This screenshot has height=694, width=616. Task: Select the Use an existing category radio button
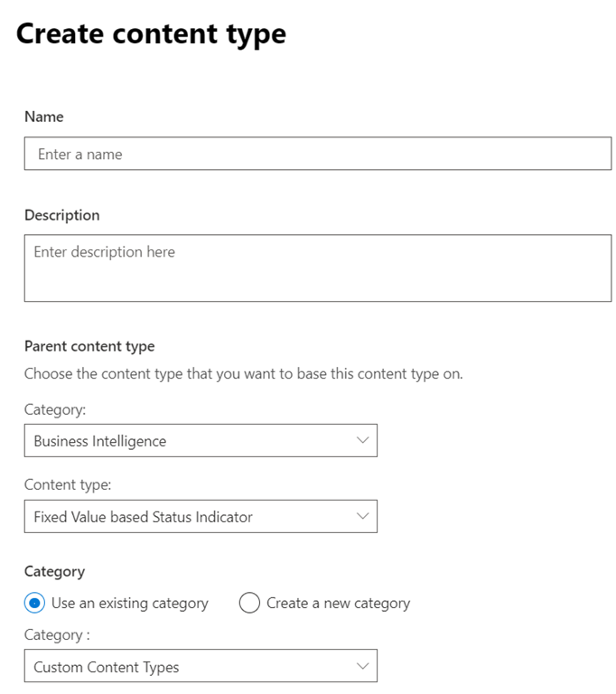(35, 603)
